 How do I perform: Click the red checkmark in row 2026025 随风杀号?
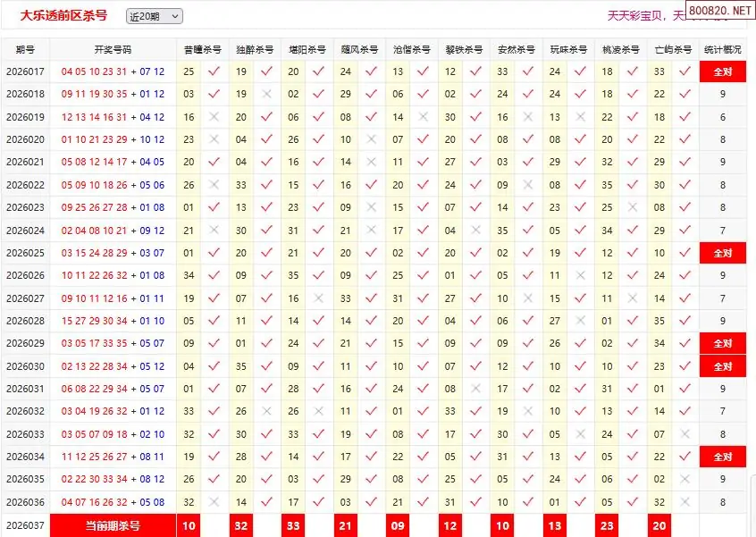tap(371, 253)
